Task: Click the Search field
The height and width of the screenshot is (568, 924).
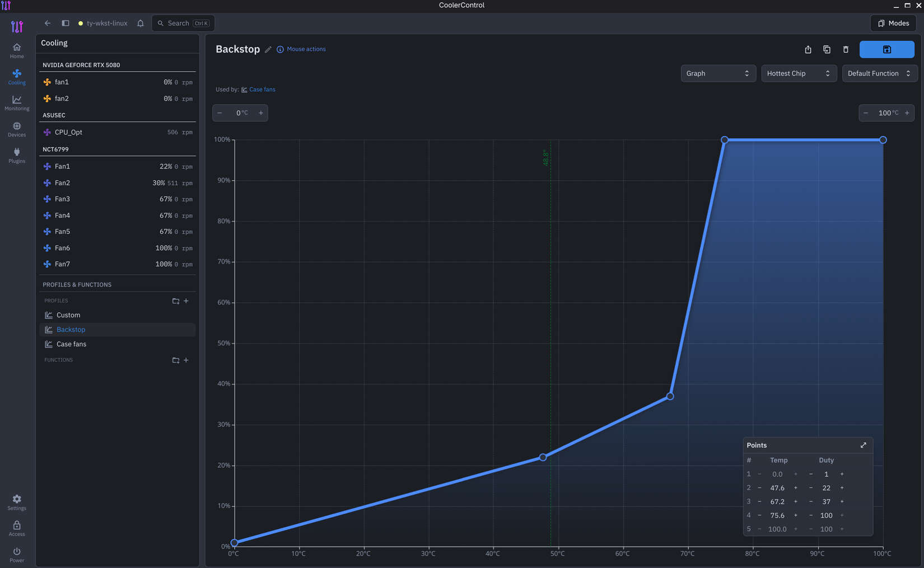Action: 183,23
